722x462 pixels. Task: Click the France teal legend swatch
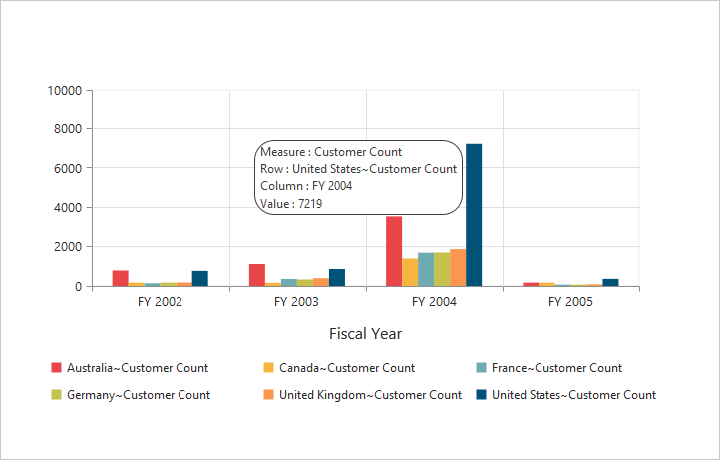pyautogui.click(x=481, y=368)
